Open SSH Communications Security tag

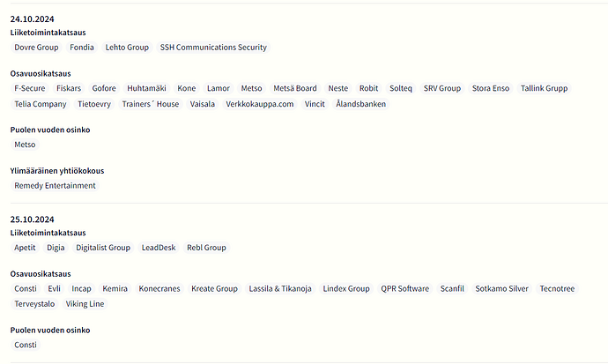pyautogui.click(x=213, y=48)
